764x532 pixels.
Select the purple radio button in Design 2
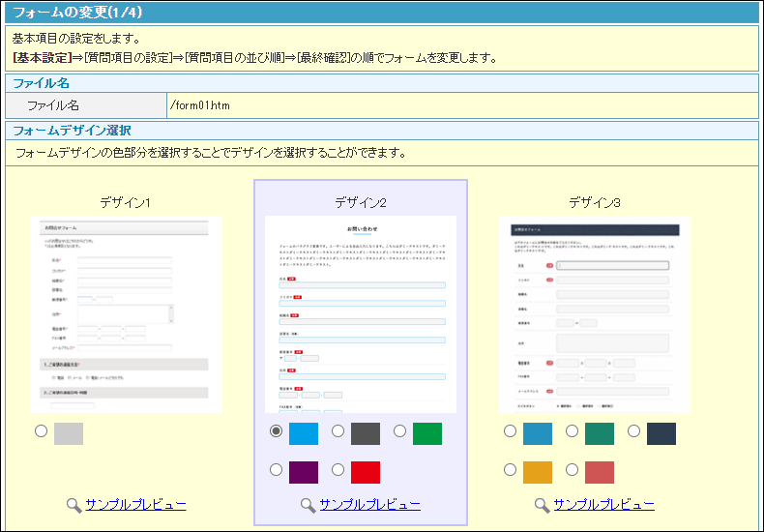tap(276, 470)
